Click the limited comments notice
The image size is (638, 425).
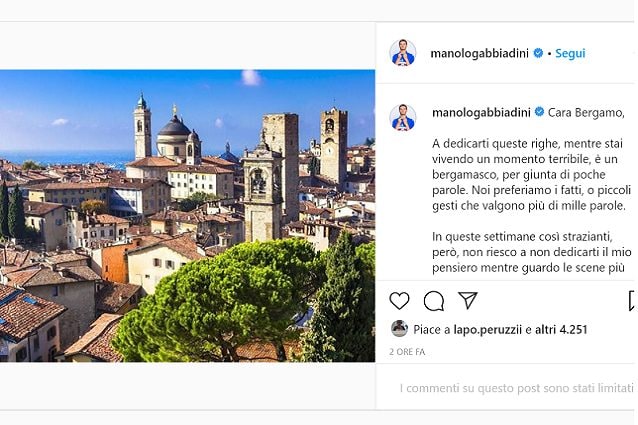coord(516,388)
